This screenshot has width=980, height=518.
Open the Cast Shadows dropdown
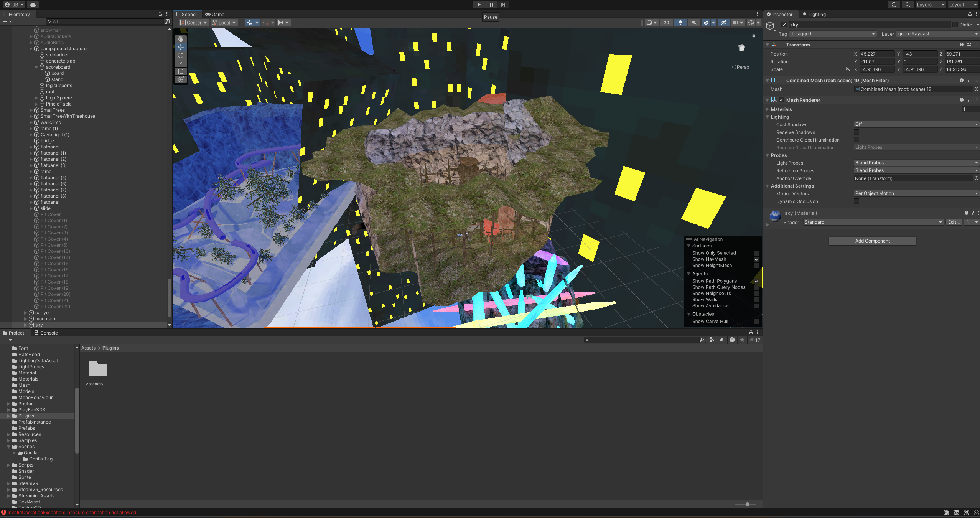(916, 124)
